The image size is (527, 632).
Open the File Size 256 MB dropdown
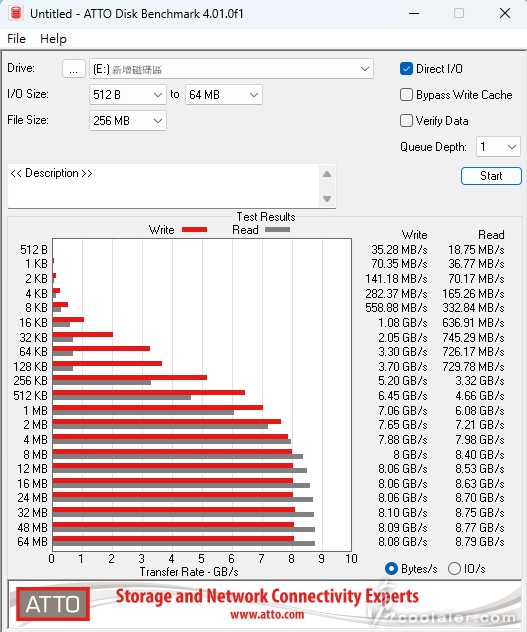[x=127, y=121]
